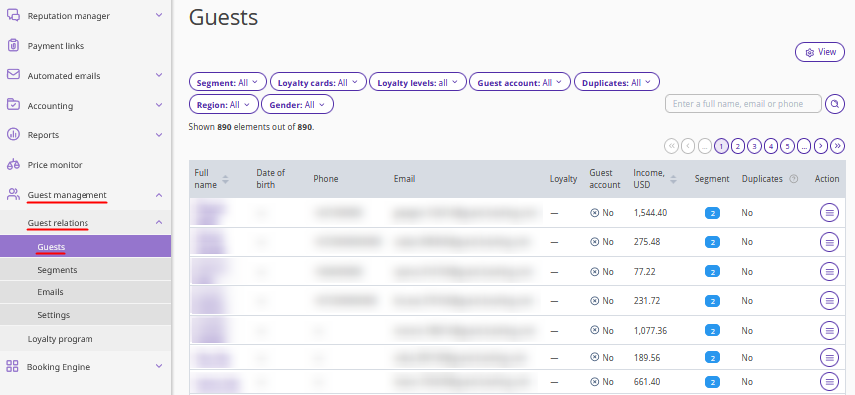Go to page 4
The width and height of the screenshot is (855, 395).
coord(770,146)
